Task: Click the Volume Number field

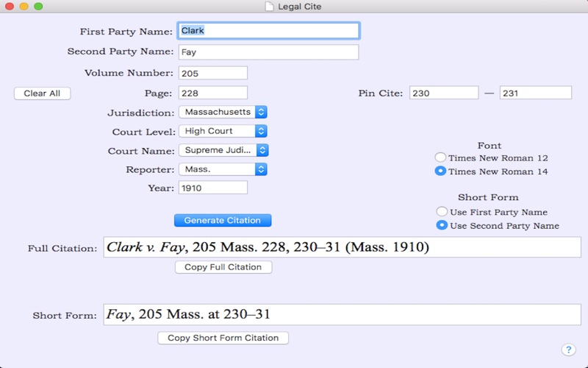Action: pyautogui.click(x=213, y=73)
